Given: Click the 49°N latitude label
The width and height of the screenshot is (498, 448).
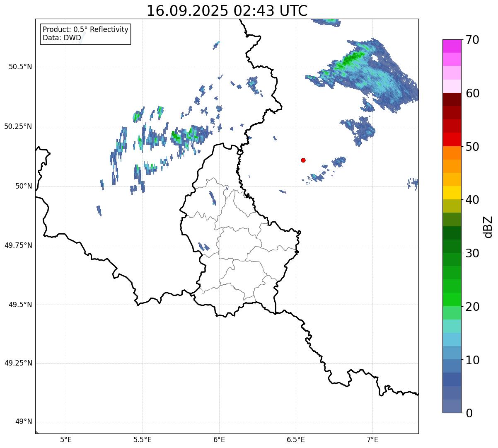Looking at the screenshot, I should [24, 421].
